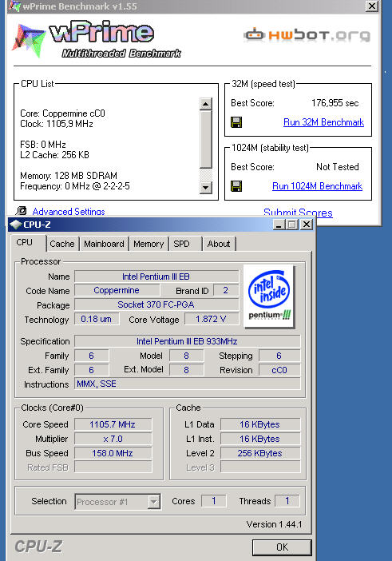Save the 32M score with floppy icon
392x561 pixels.
coord(236,122)
